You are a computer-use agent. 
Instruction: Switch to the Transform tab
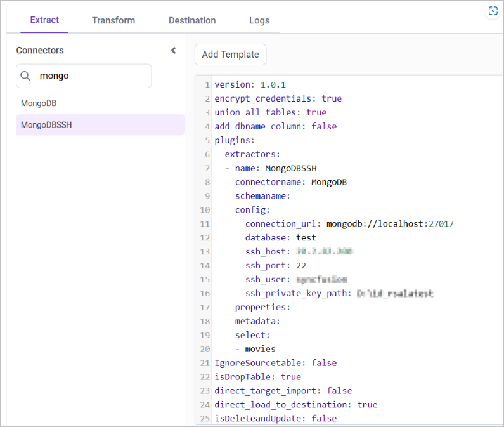pos(113,20)
